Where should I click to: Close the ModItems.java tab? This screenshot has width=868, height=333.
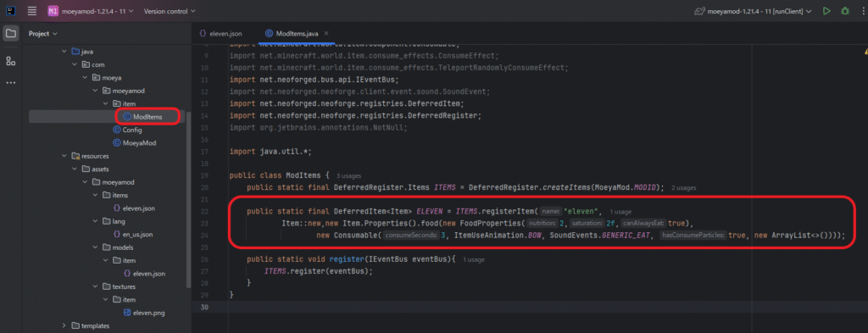(x=326, y=33)
